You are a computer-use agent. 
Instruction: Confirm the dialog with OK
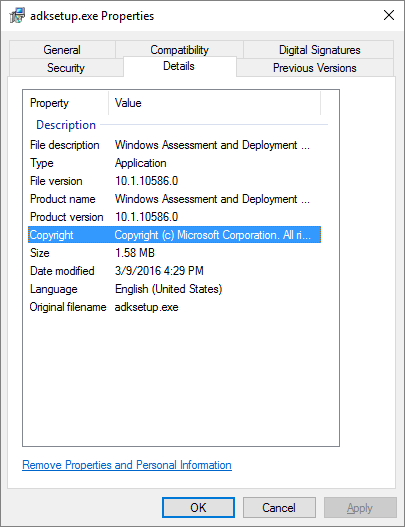(198, 508)
